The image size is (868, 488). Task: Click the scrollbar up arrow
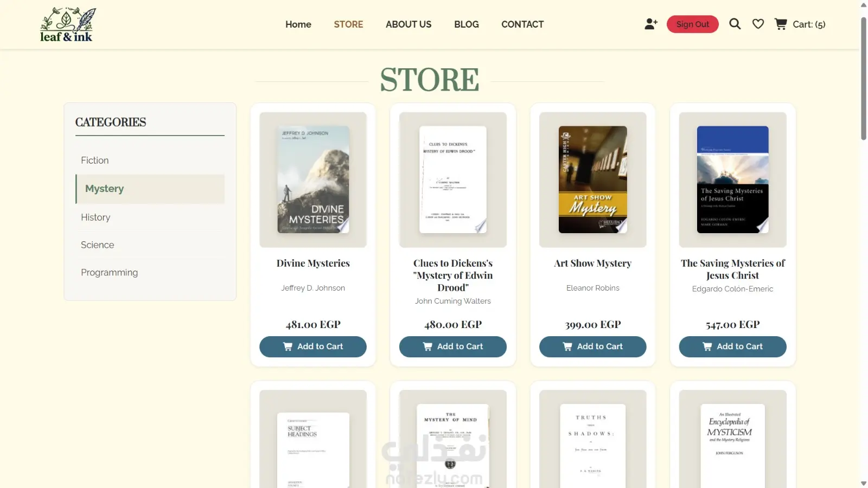point(864,5)
